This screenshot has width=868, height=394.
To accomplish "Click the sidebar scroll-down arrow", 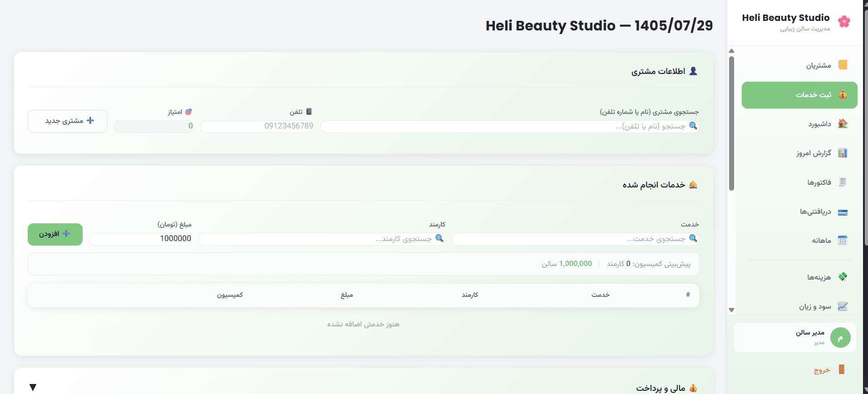I will click(x=731, y=310).
